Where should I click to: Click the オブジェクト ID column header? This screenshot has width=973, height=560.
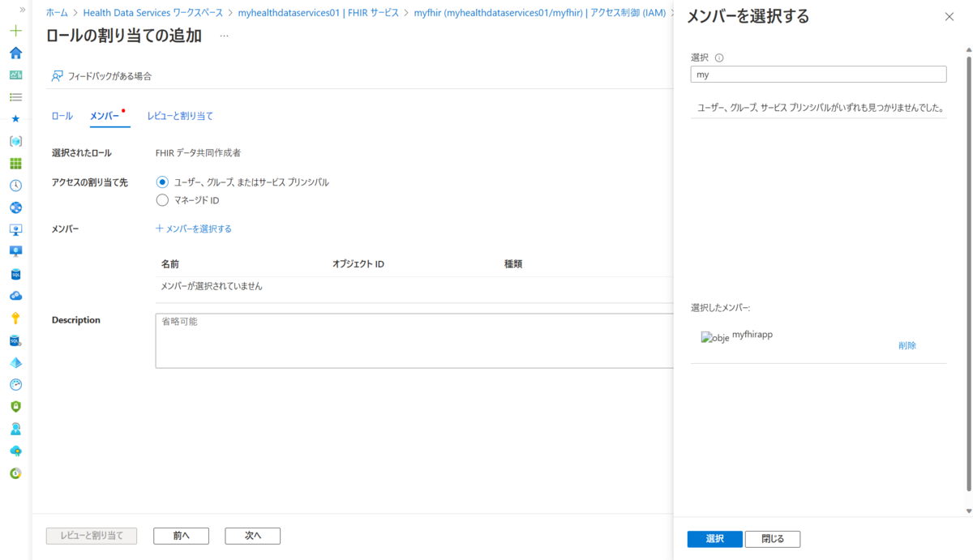click(358, 264)
